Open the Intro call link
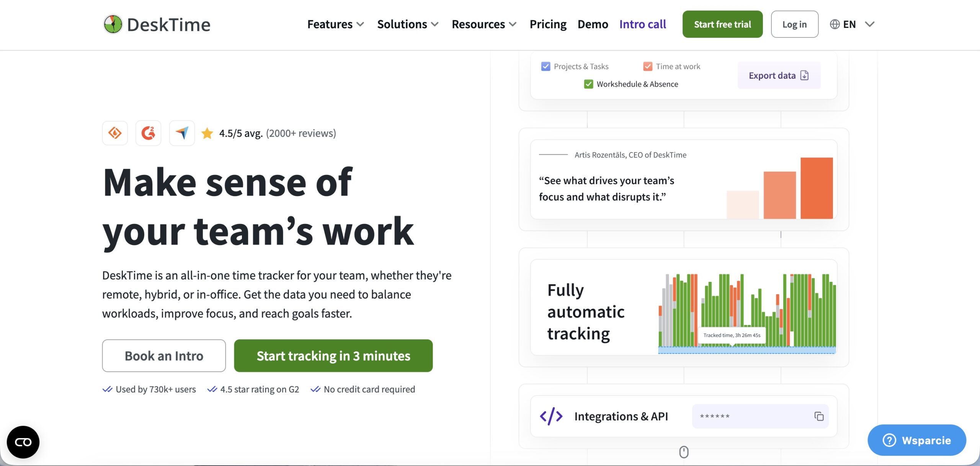 (643, 25)
